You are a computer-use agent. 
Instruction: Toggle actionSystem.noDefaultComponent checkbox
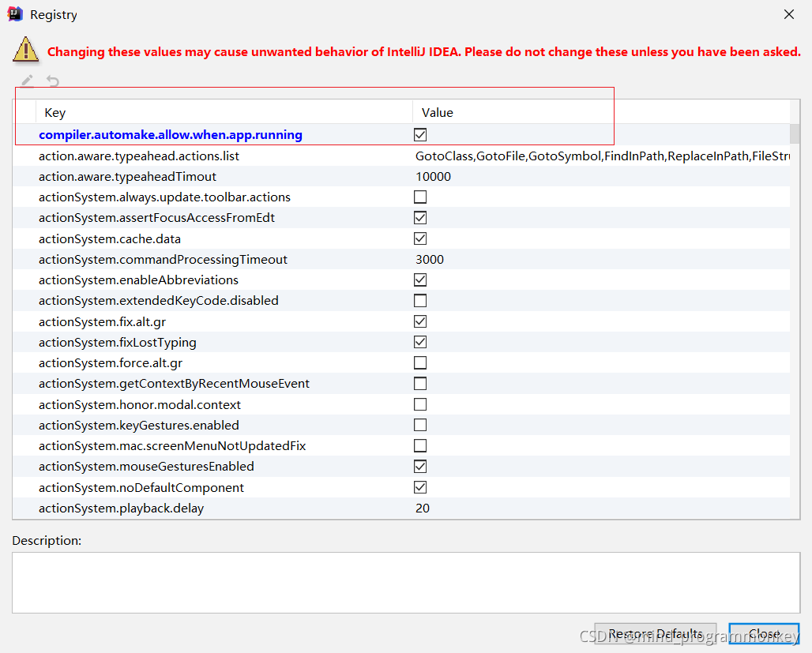pos(420,487)
